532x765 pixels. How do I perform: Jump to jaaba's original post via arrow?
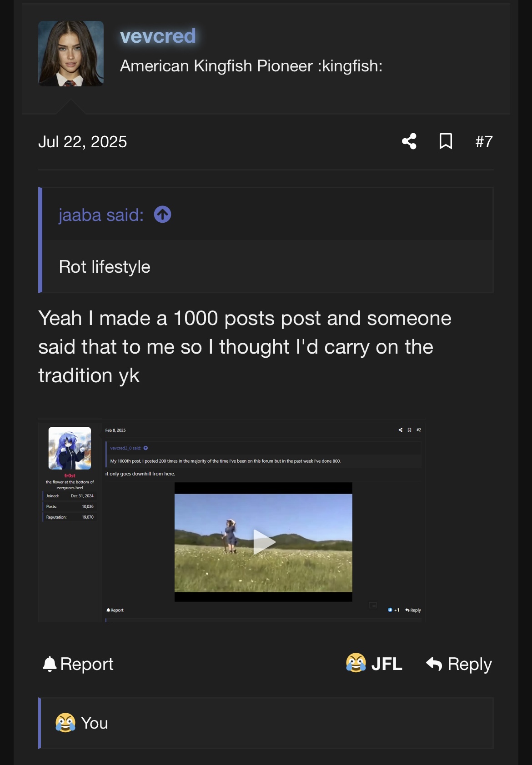pos(162,215)
